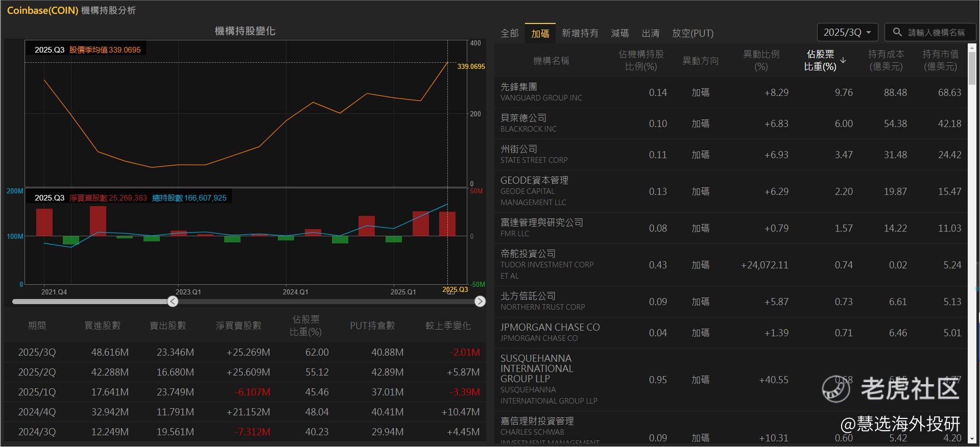The width and height of the screenshot is (980, 447).
Task: Select the GEODE CAPITAL MANAGEMENT LLC row
Action: 731,191
